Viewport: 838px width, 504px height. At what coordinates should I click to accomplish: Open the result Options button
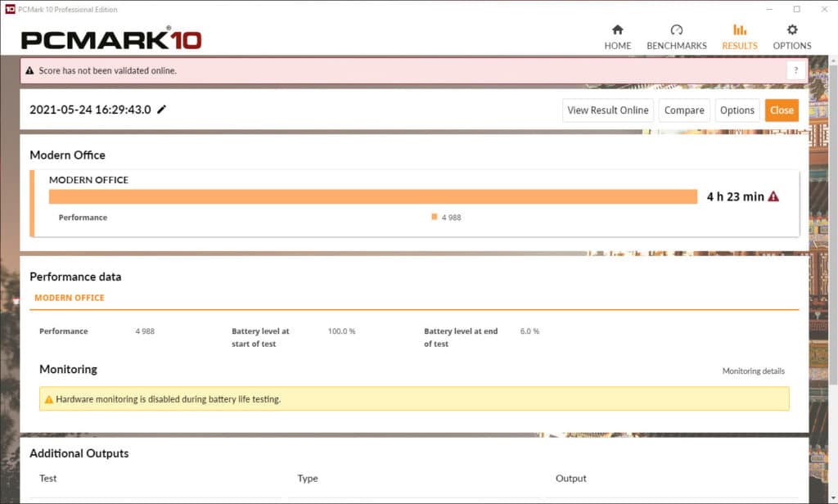point(737,110)
